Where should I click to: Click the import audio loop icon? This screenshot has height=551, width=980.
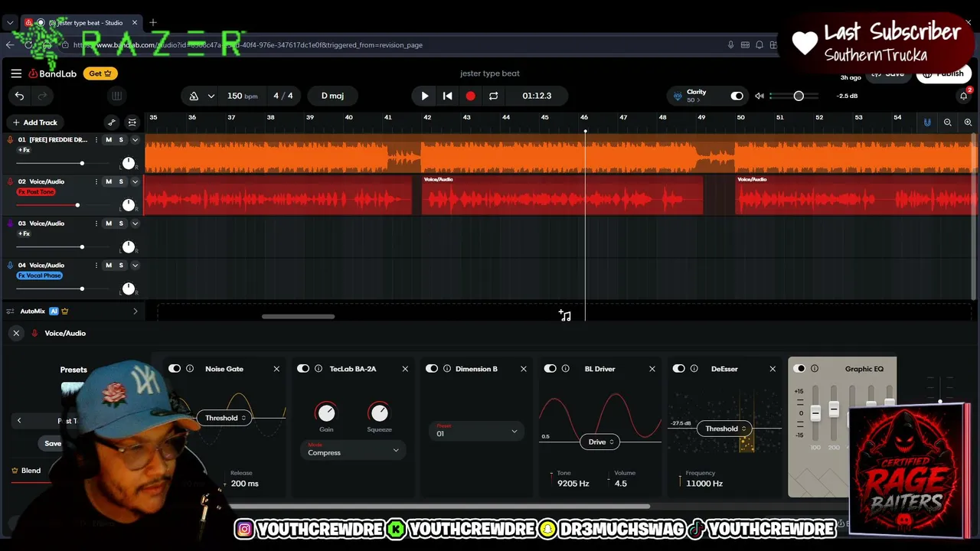point(565,315)
